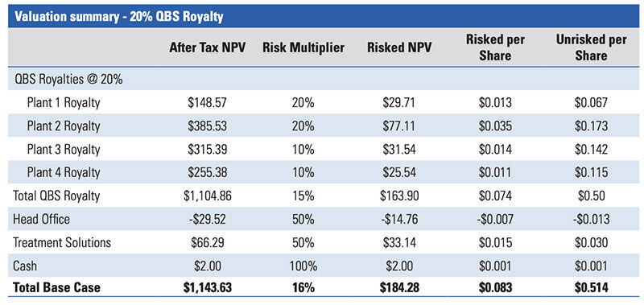Select the Risk Multiplier column header

point(303,47)
